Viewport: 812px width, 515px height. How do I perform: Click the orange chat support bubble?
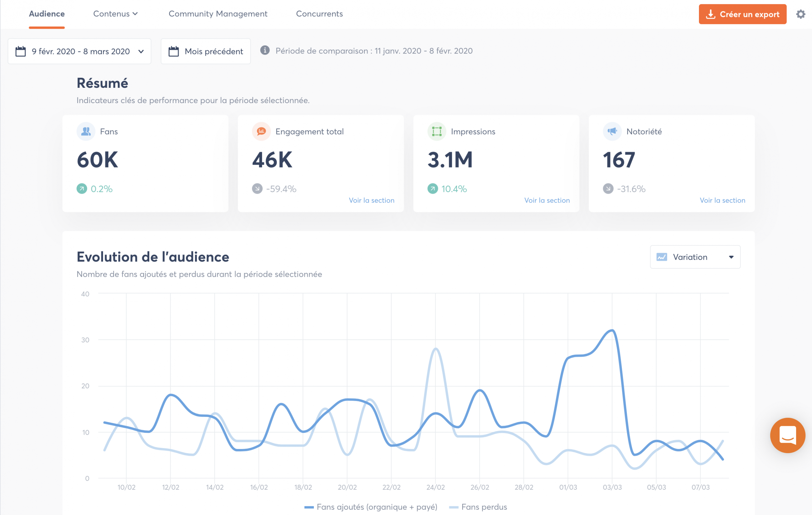click(x=787, y=435)
